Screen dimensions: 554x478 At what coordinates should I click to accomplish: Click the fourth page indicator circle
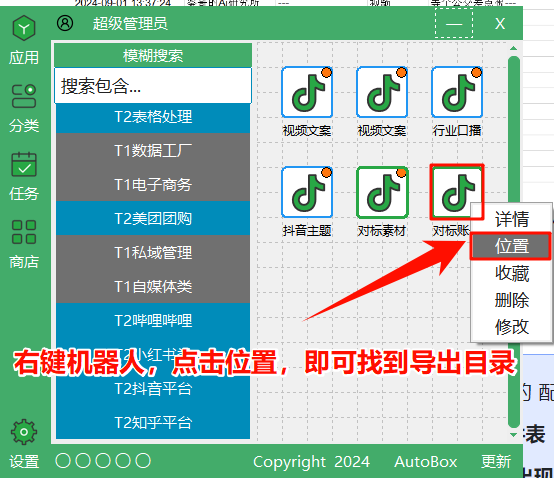pos(123,461)
